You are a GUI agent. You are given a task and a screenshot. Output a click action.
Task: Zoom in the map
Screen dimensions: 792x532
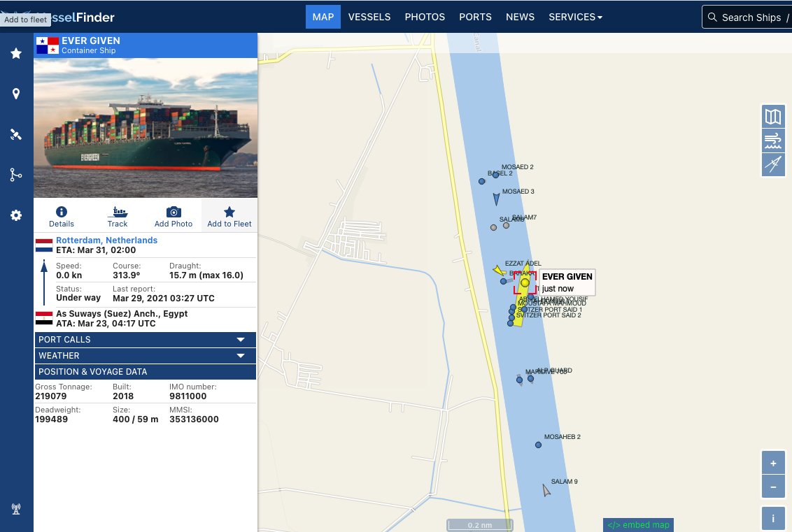coord(773,463)
